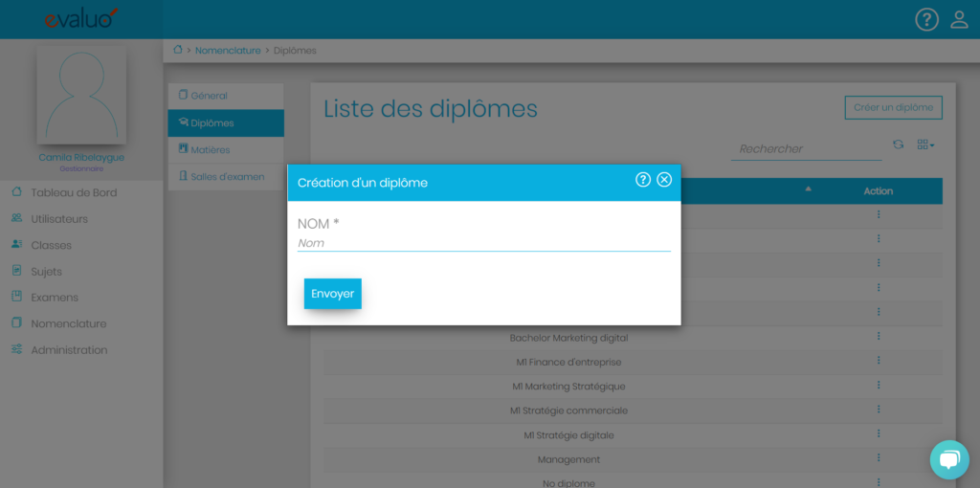Open action menu for Bachelor Marketing digital
Viewport: 980px width, 488px height.
point(878,337)
